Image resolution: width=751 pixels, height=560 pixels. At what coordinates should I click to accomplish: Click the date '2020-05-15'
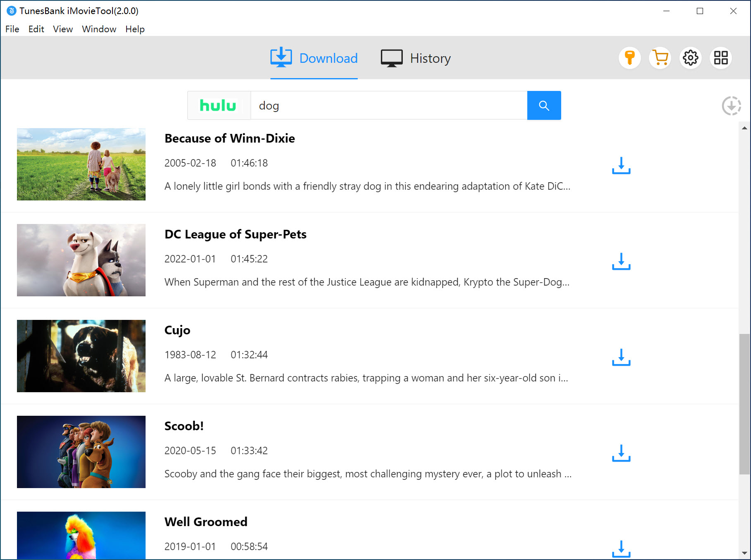(190, 450)
